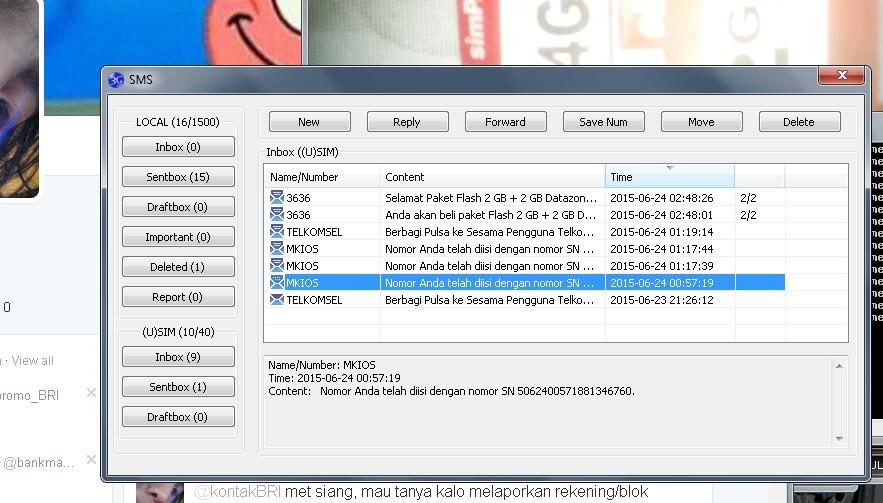Click envelope icon of TELKOMSEL message at 01:19:14

point(277,232)
